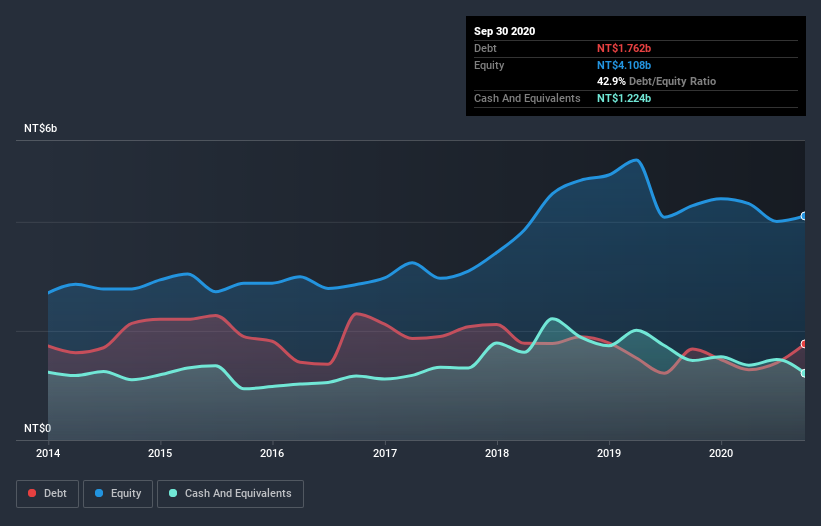Click the 2014 x-axis label

click(48, 453)
